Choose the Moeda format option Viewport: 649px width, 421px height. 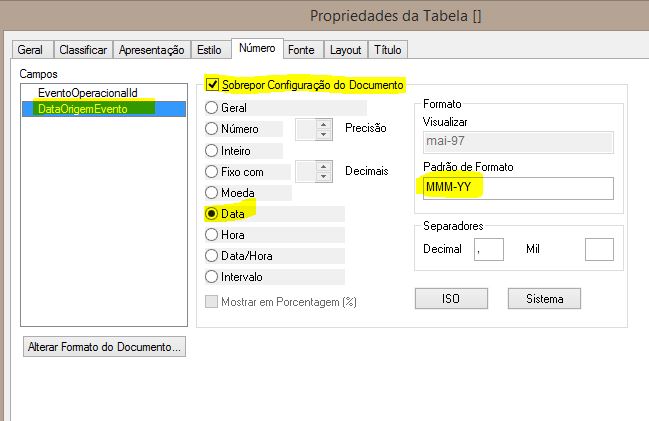click(x=211, y=192)
